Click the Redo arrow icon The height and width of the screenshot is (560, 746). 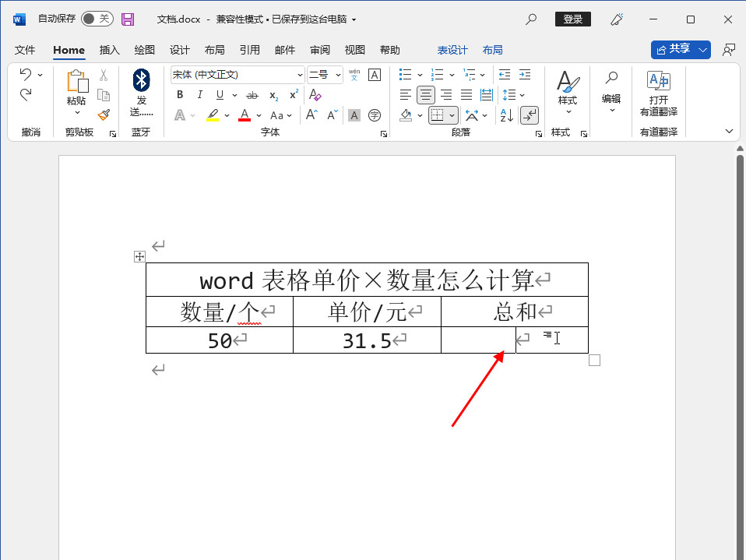click(x=26, y=95)
